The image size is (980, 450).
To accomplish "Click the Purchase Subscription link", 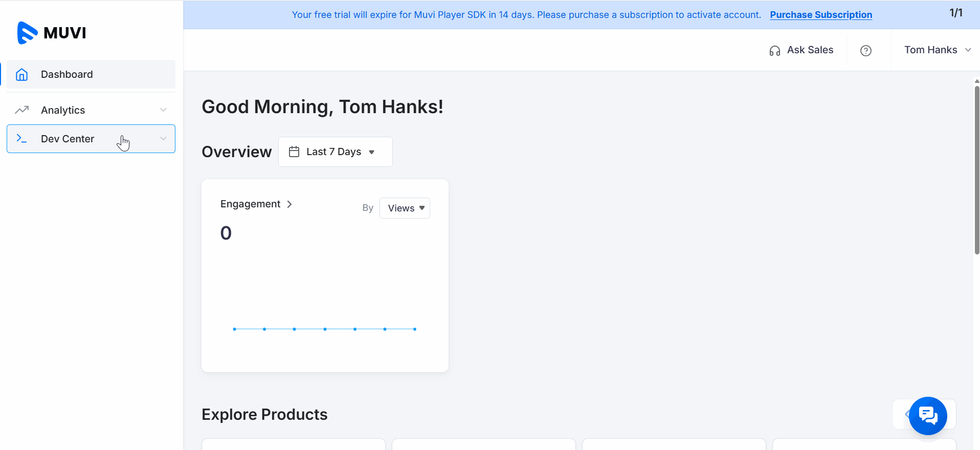I will 820,15.
